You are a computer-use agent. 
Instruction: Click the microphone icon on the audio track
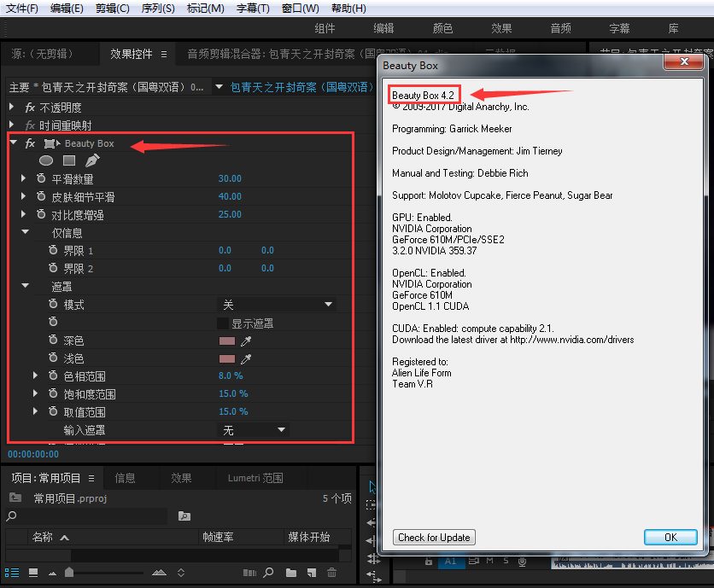pyautogui.click(x=522, y=561)
